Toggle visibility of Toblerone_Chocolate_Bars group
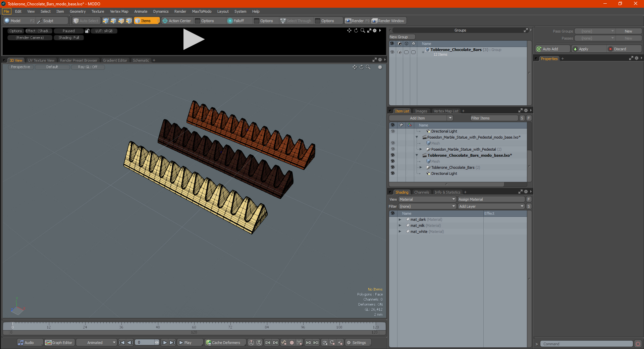The image size is (644, 349). click(392, 52)
